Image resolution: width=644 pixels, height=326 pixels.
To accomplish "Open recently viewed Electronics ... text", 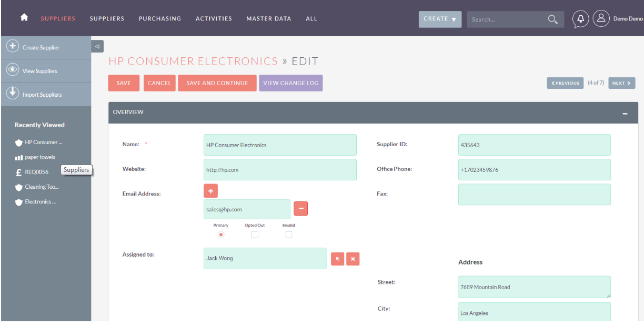I will coord(40,202).
